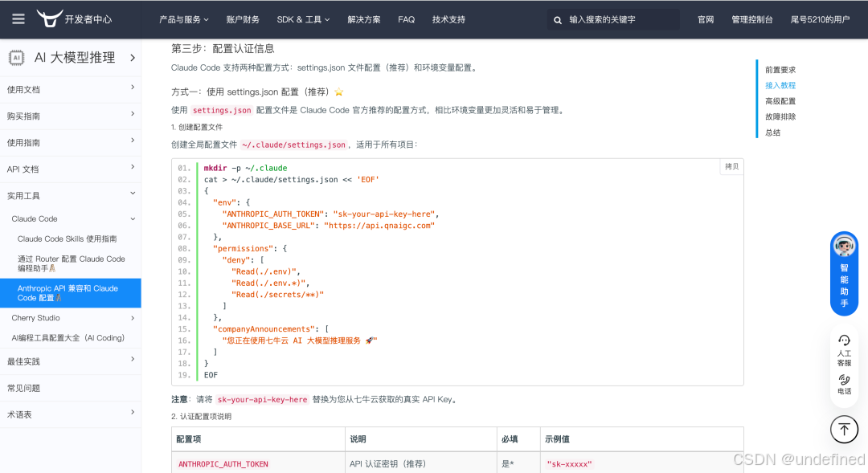The image size is (868, 473).
Task: Expand 使用指南 sidebar section
Action: pyautogui.click(x=70, y=143)
